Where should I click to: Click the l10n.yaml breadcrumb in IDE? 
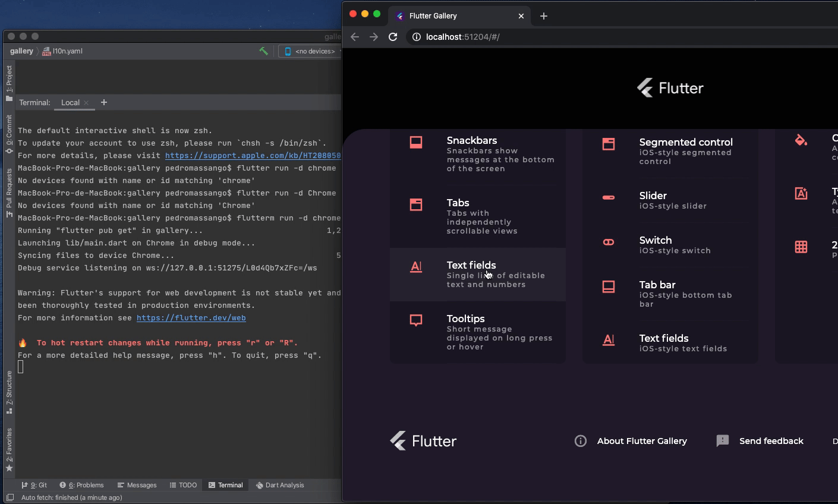click(62, 51)
